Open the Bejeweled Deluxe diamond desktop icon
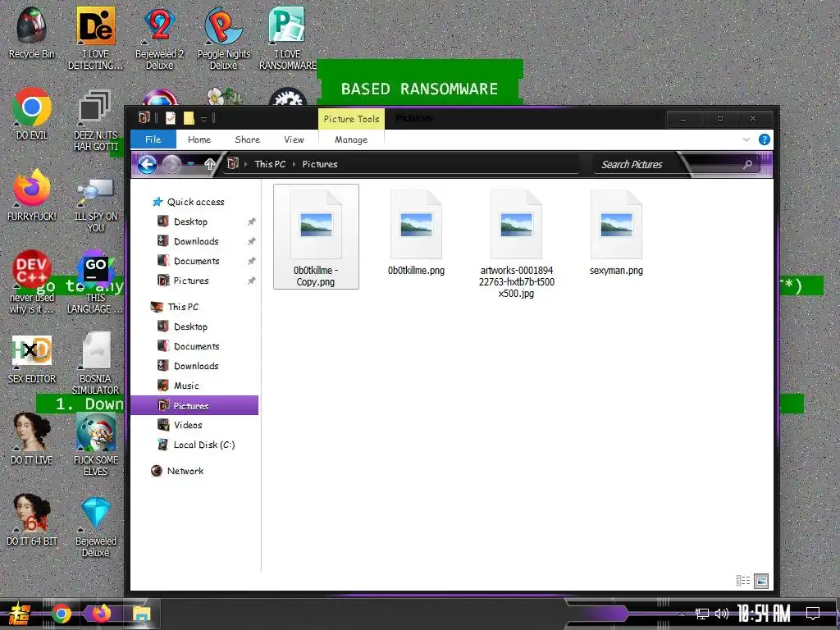 95,526
